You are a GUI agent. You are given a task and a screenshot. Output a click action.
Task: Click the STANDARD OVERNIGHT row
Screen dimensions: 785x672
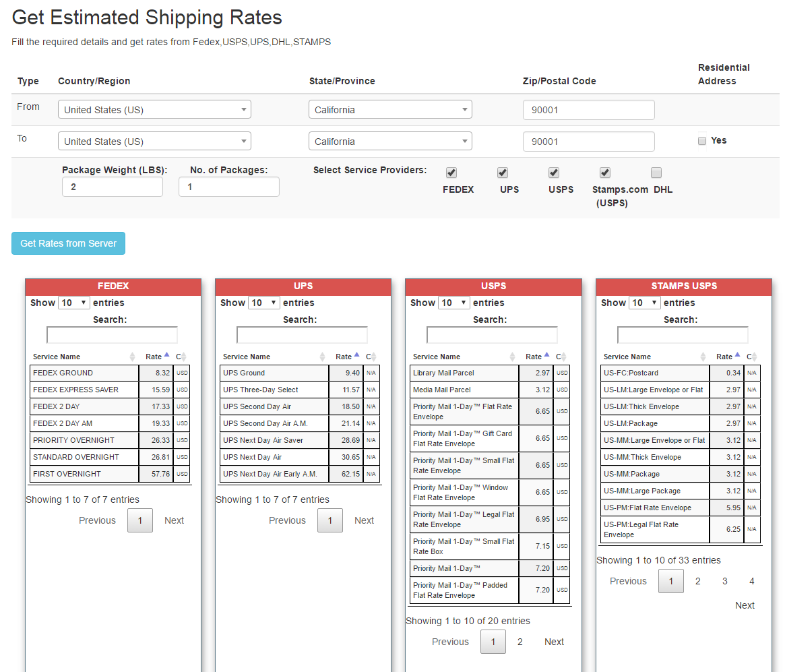coord(110,457)
